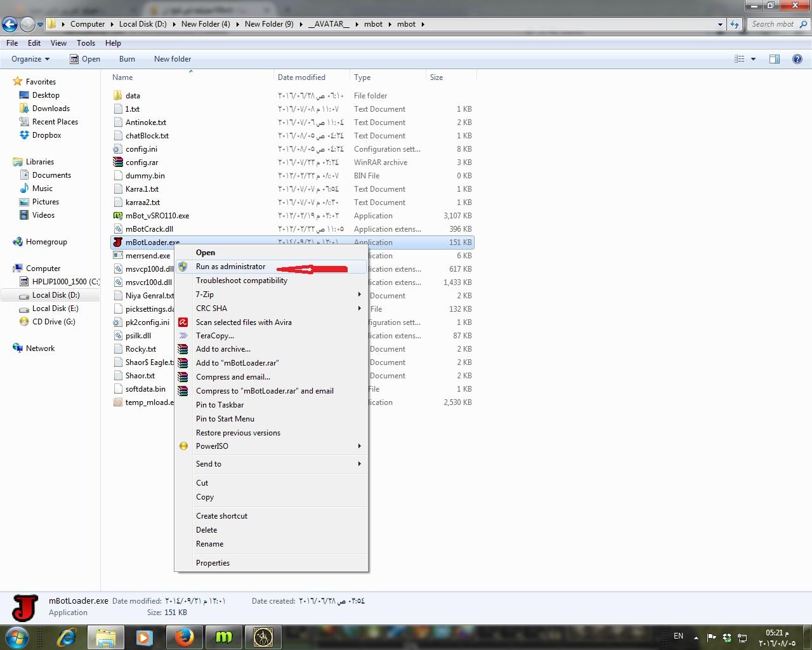This screenshot has width=812, height=650.
Task: Click the Open toolbar button
Action: [x=84, y=59]
